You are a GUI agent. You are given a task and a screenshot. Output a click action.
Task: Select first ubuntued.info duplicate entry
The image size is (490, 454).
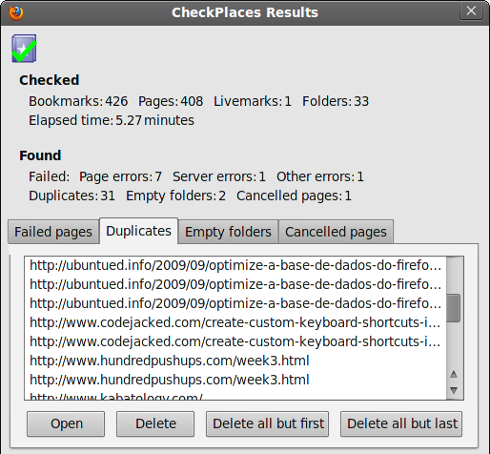(x=235, y=265)
